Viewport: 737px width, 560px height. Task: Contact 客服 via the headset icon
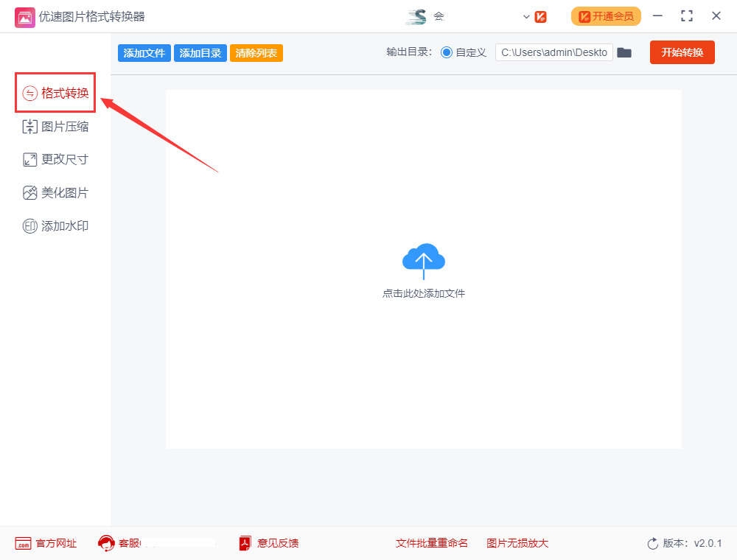tap(106, 543)
